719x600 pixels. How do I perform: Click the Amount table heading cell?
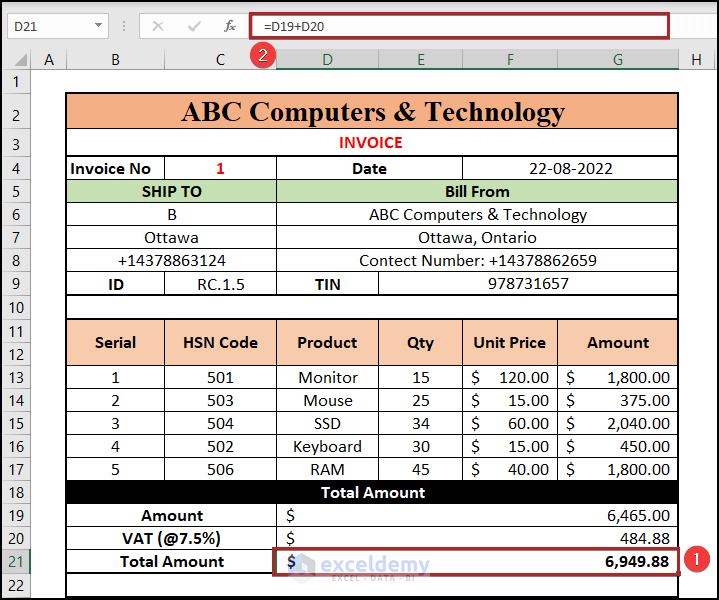tap(618, 343)
